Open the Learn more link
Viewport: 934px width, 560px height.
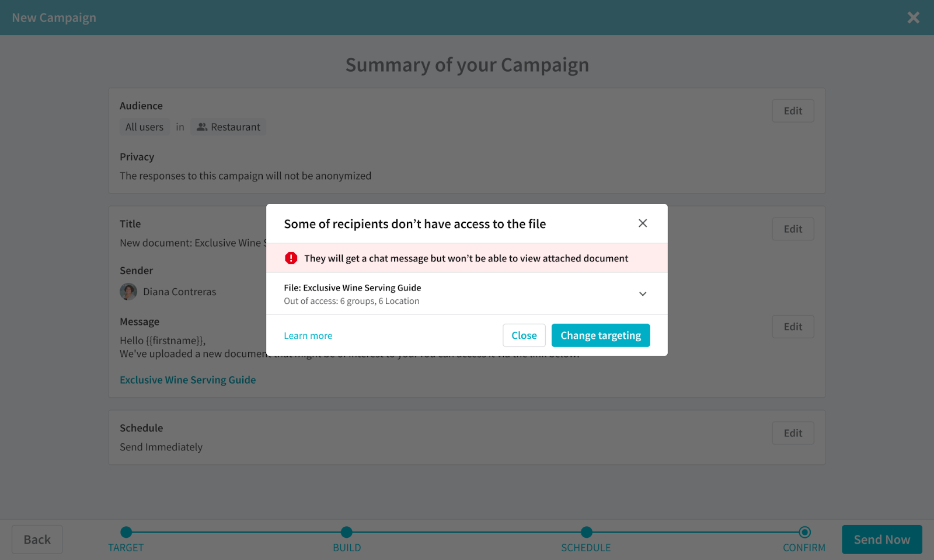308,336
